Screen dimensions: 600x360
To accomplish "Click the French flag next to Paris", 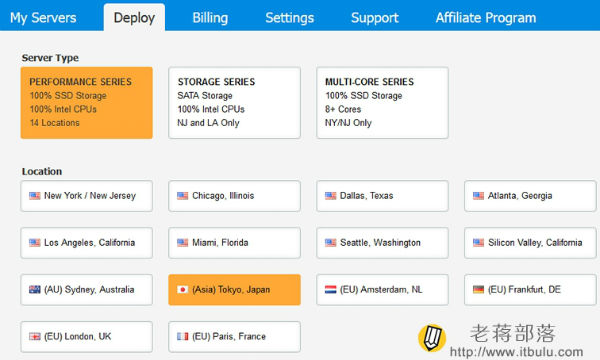I will [183, 337].
